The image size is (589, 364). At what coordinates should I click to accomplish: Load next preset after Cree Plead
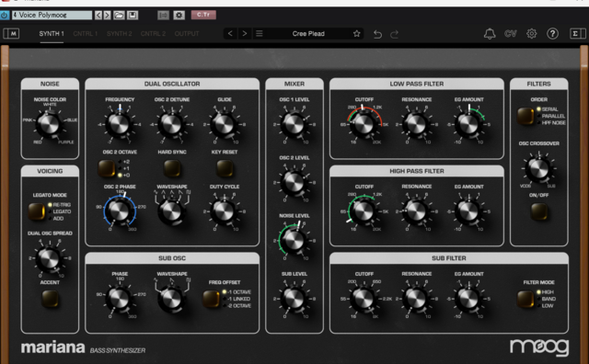[245, 34]
